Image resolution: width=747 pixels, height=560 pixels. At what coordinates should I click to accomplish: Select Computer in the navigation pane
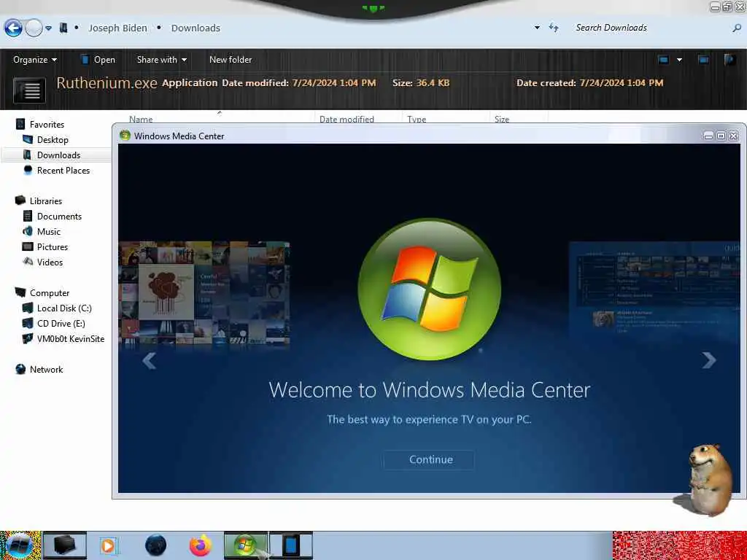pos(50,293)
